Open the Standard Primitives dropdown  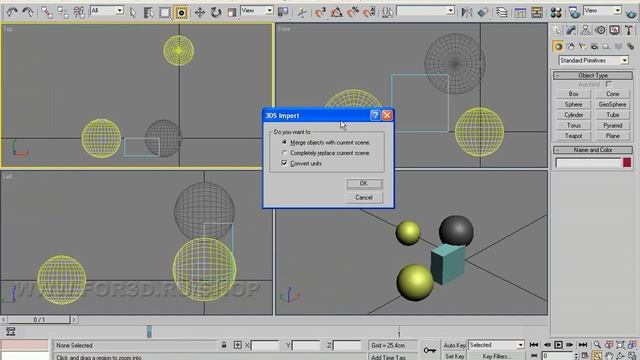click(593, 60)
